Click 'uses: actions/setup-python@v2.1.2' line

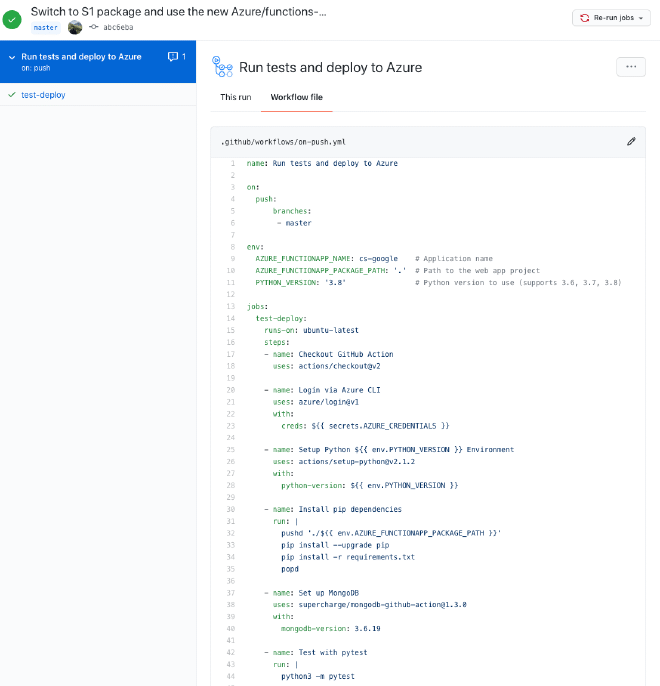tap(344, 462)
